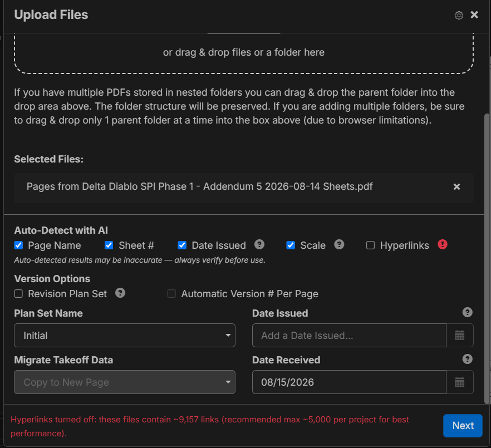The image size is (491, 448).
Task: Enable the Hyperlinks checkbox
Action: pos(370,245)
